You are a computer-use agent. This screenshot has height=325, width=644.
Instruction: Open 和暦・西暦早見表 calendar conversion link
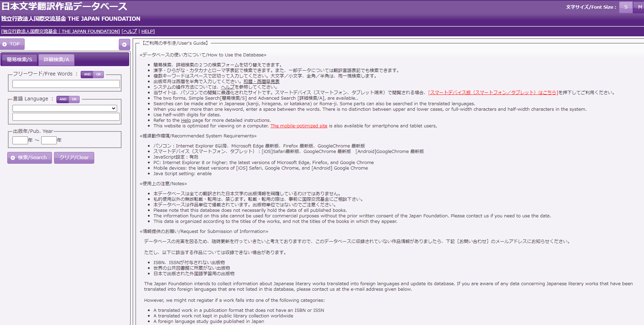262,82
